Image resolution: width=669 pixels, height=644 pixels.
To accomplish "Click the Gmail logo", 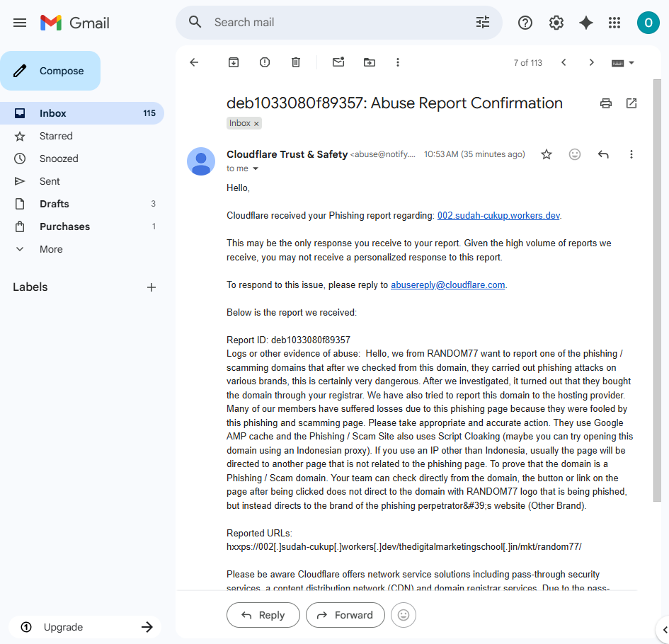I will click(x=74, y=23).
